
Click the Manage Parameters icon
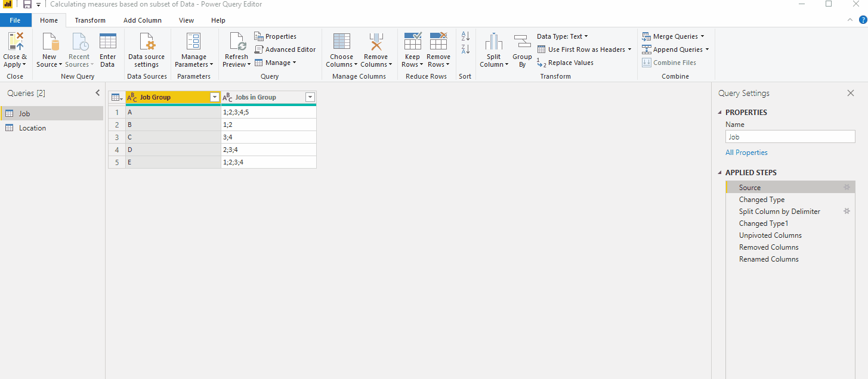pyautogui.click(x=194, y=42)
